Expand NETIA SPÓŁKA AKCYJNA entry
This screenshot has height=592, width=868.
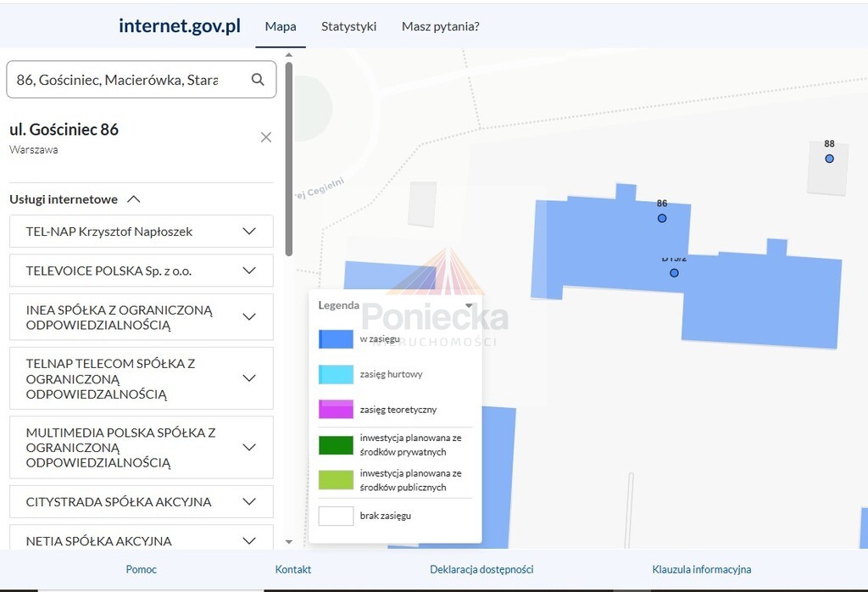(x=249, y=540)
